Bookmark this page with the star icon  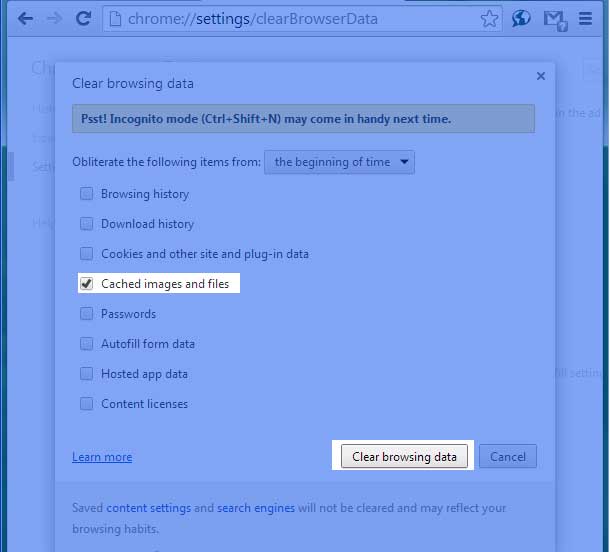(489, 19)
